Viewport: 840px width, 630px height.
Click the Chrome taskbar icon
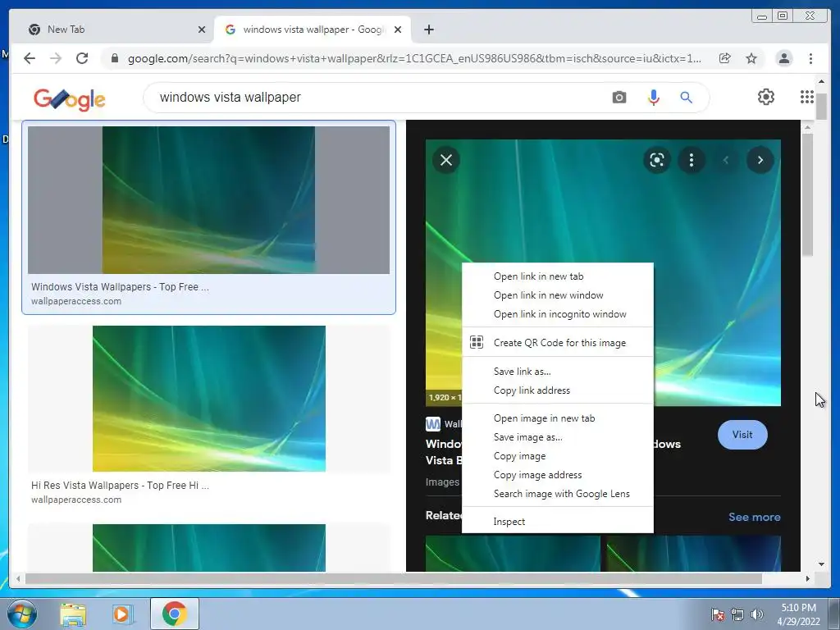[175, 614]
